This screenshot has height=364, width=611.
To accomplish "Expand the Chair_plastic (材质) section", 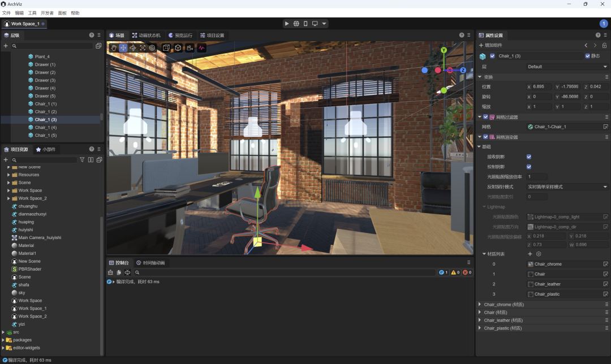I will 480,328.
